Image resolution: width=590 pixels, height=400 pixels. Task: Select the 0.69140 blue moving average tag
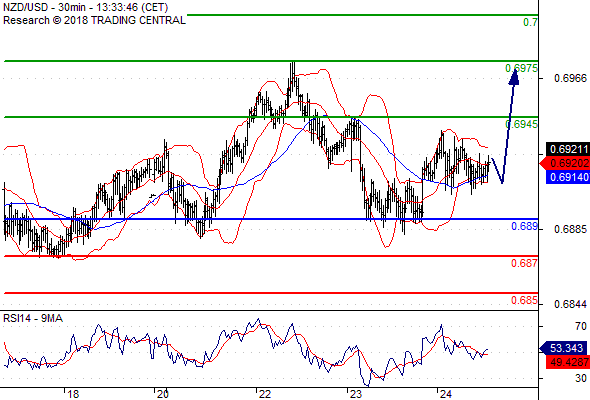[568, 177]
